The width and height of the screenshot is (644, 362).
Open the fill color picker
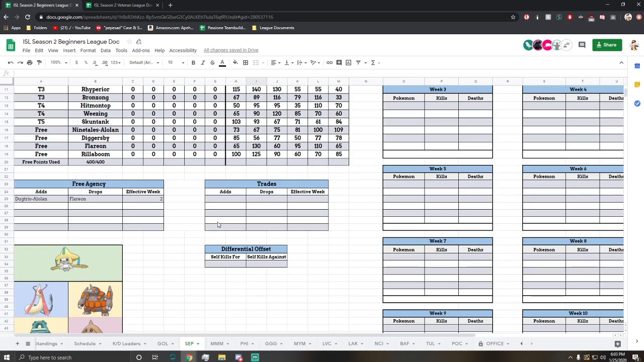[x=235, y=62]
